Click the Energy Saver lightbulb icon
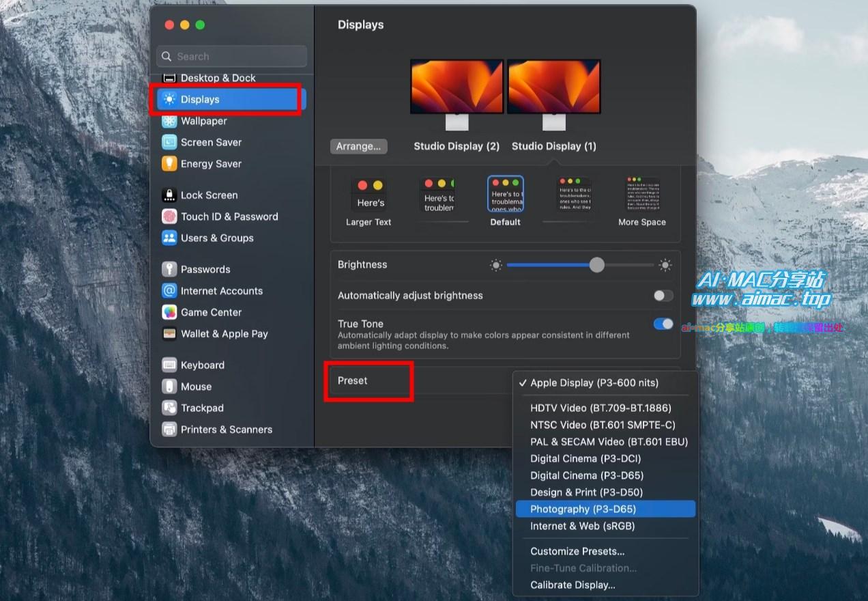This screenshot has height=601, width=868. (x=169, y=164)
